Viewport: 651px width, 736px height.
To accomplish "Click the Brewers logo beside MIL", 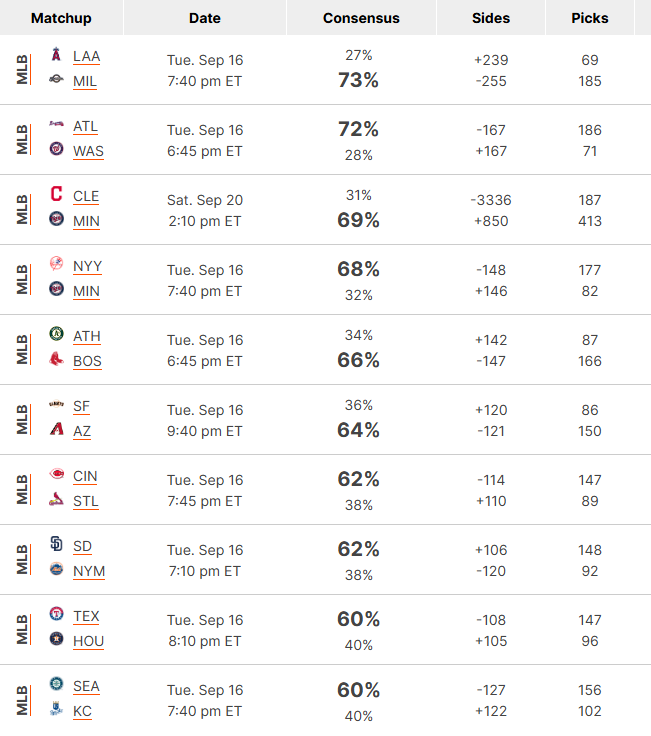I will click(x=56, y=79).
